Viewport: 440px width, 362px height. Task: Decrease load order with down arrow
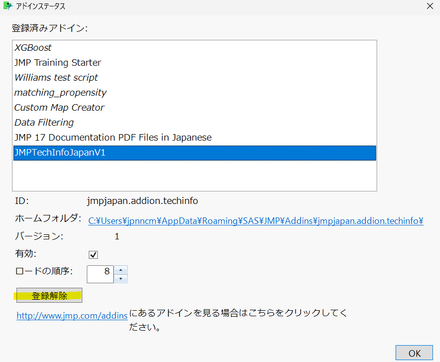point(121,279)
